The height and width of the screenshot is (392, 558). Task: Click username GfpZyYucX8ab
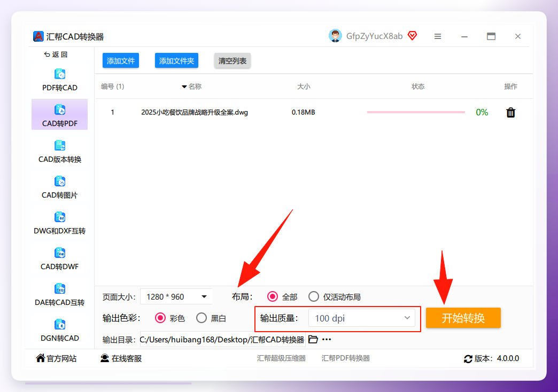pos(374,36)
